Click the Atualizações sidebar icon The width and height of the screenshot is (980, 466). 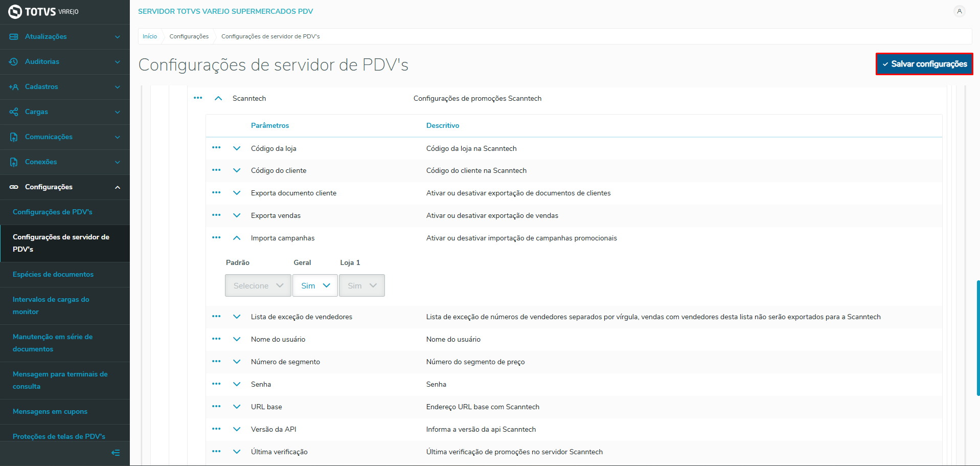point(14,37)
